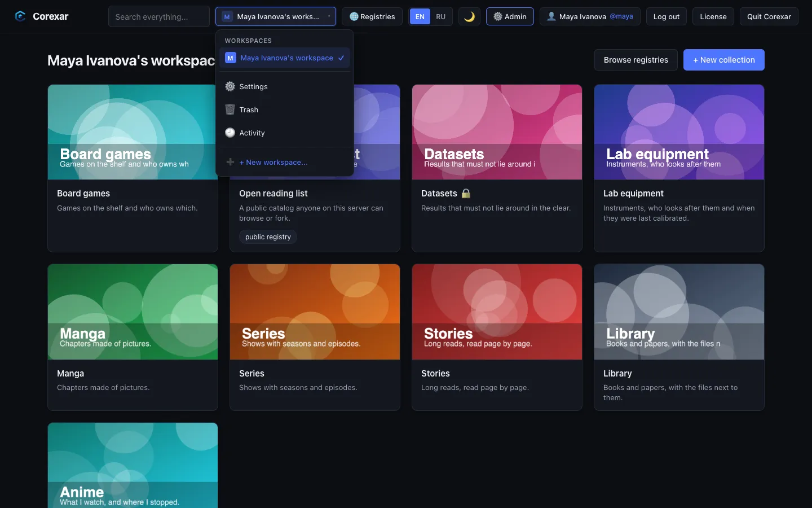Click the 'A public catalog anyone on this server' description

[311, 213]
